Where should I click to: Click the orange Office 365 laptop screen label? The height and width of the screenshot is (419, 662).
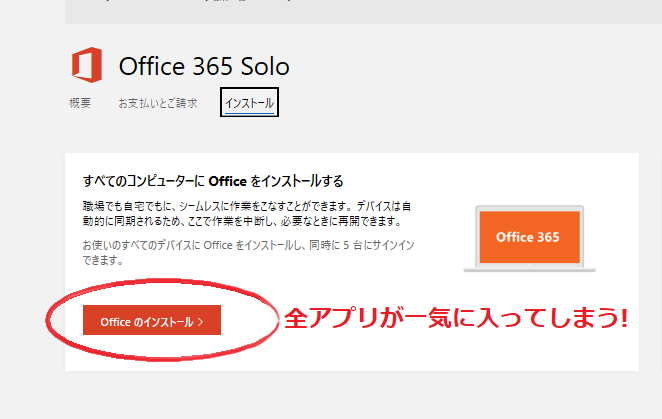click(529, 237)
